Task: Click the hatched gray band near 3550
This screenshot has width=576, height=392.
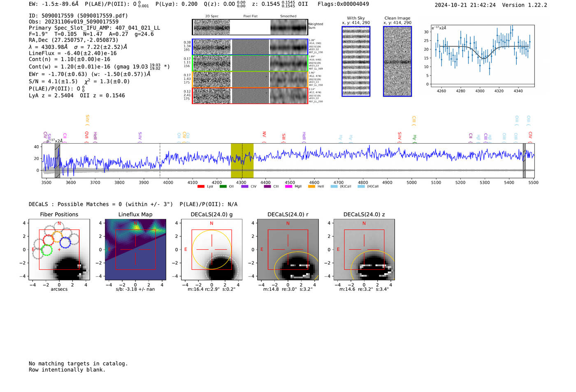Action: [x=57, y=161]
